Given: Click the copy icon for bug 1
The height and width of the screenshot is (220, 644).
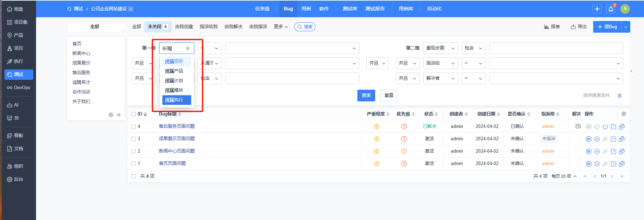Looking at the screenshot, I should (622, 164).
